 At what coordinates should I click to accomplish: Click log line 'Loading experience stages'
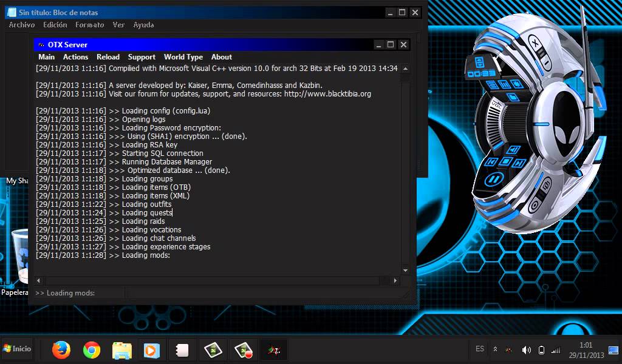tap(123, 247)
